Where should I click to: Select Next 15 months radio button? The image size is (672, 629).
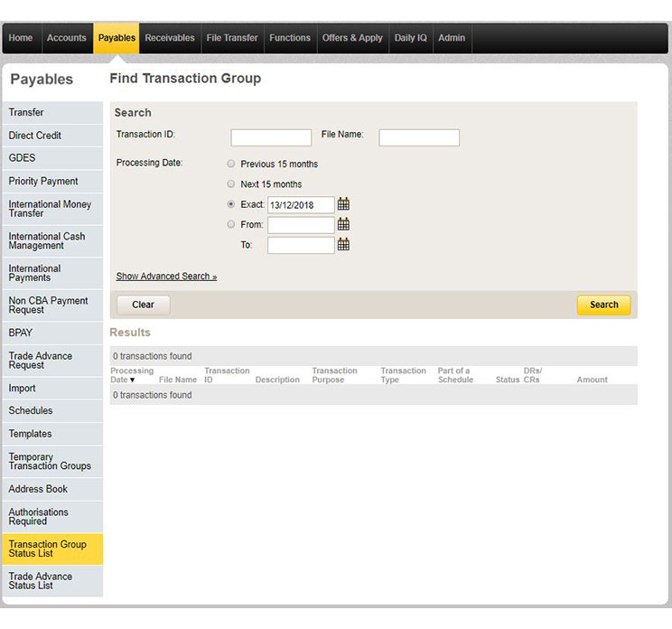tap(231, 184)
